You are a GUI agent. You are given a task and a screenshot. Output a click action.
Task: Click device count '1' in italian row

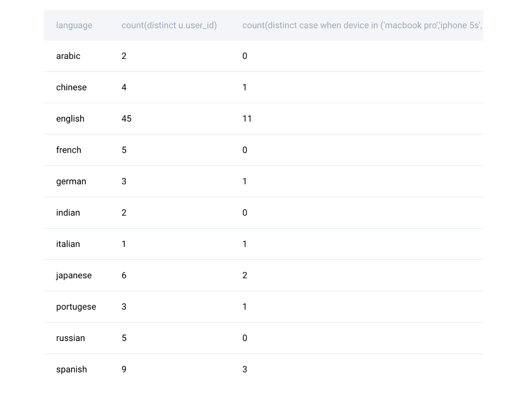pos(245,244)
